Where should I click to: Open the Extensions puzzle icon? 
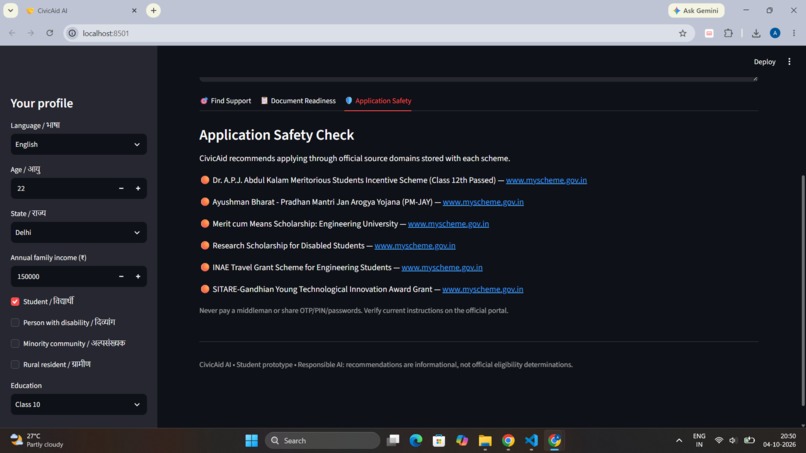(x=728, y=33)
